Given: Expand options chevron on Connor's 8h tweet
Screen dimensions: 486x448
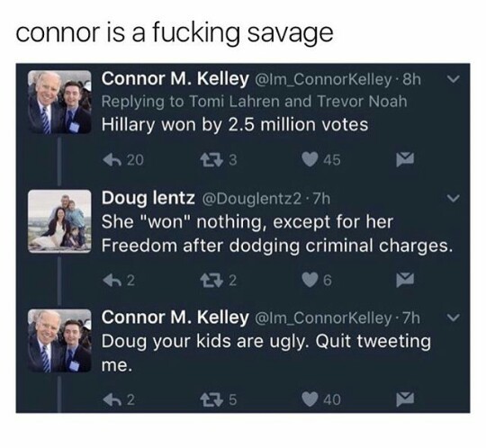Looking at the screenshot, I should [x=453, y=79].
